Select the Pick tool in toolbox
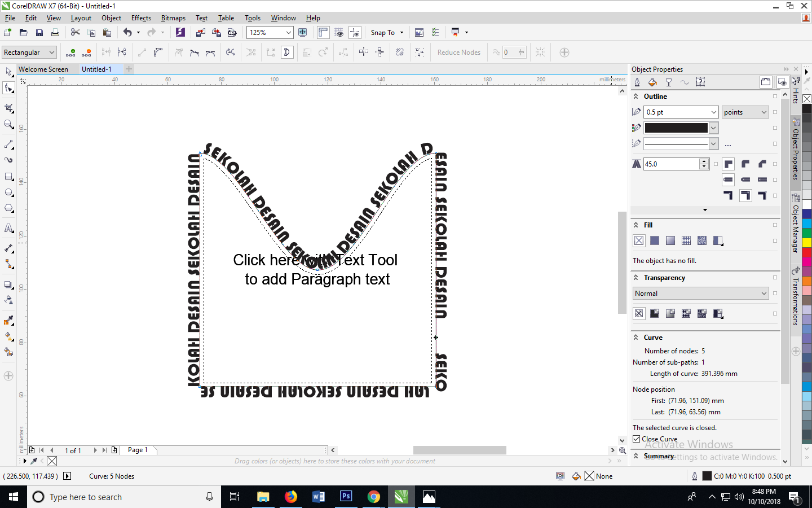Viewport: 812px width, 508px height. pos(8,72)
